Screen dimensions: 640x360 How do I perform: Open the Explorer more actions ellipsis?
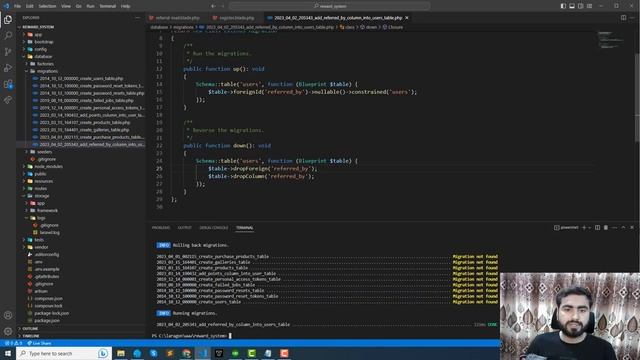137,18
